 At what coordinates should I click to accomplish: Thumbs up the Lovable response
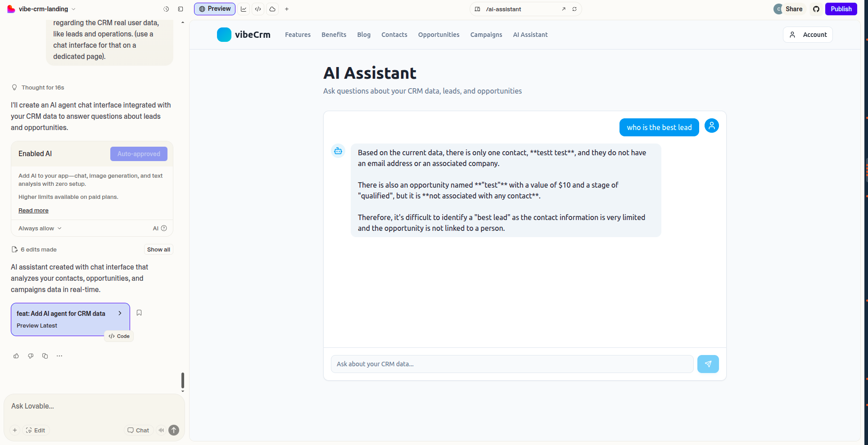(16, 356)
